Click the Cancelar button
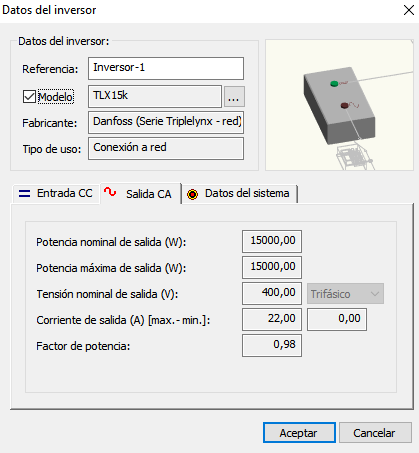This screenshot has width=419, height=453. point(375,433)
